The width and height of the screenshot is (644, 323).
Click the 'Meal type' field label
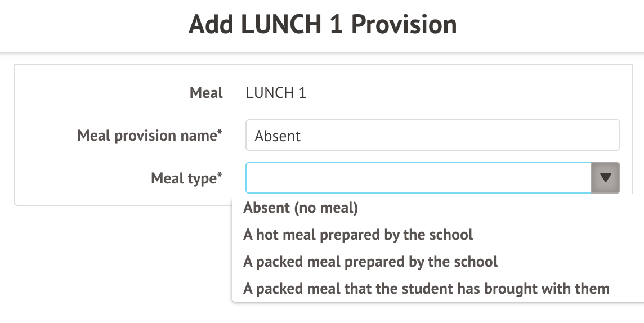[183, 178]
